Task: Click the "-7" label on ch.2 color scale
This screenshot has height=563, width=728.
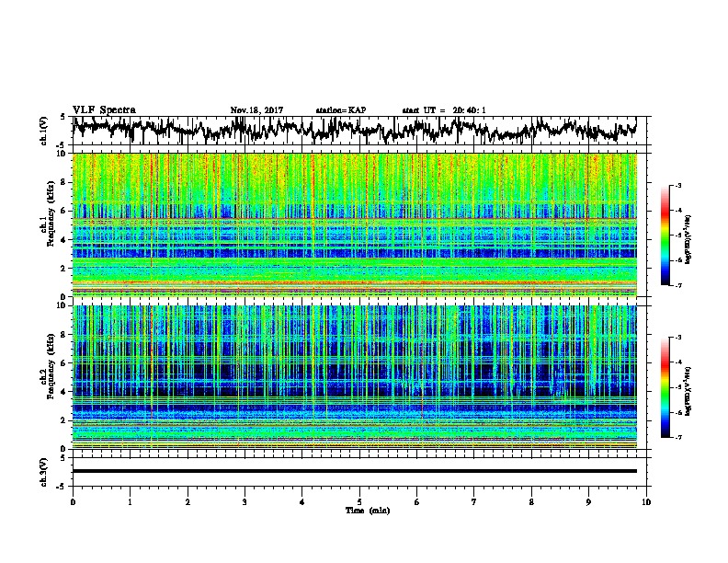Action: tap(677, 437)
